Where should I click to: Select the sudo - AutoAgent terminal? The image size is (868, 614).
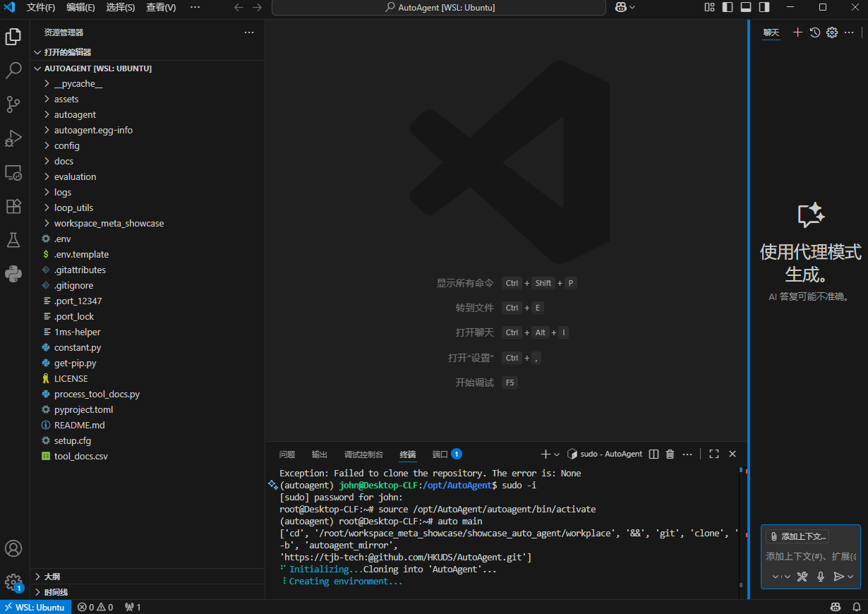[x=605, y=454]
